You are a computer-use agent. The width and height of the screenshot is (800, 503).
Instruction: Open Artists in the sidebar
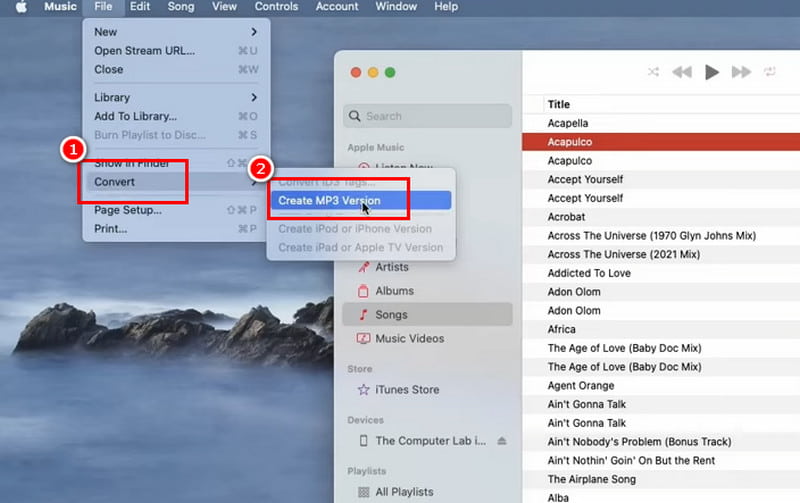(x=428, y=267)
